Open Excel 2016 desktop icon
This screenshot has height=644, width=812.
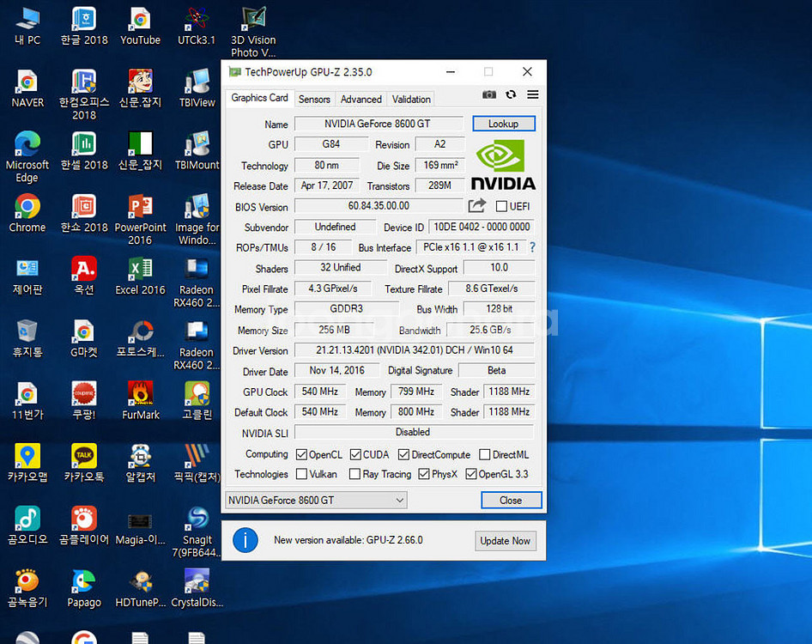140,276
